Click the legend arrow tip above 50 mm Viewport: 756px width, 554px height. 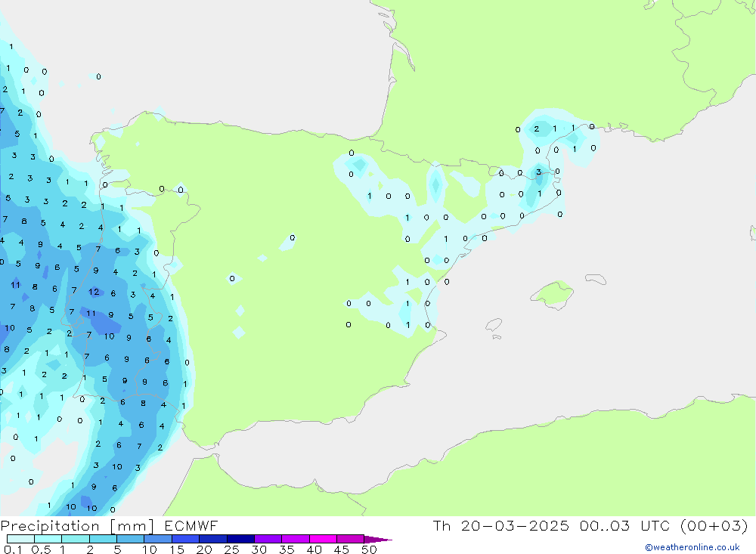coord(378,540)
